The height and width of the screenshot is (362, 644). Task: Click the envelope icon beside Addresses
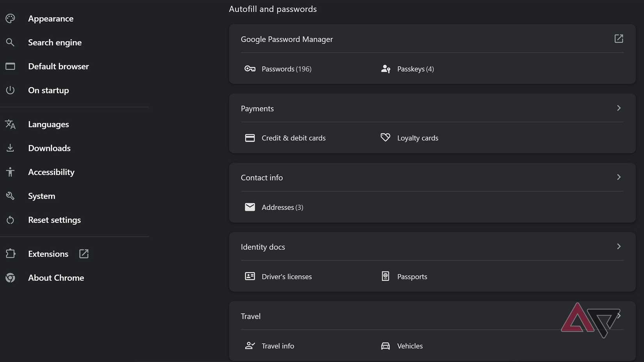coord(250,207)
